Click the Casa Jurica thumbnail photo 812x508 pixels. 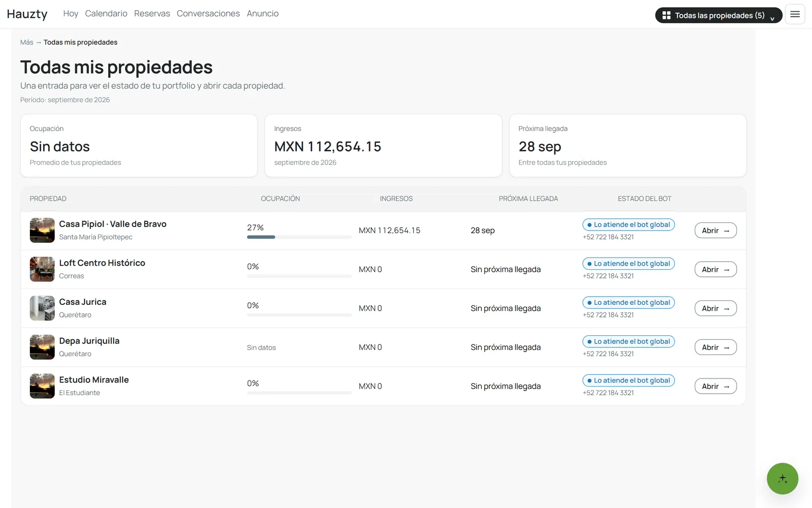pyautogui.click(x=42, y=308)
